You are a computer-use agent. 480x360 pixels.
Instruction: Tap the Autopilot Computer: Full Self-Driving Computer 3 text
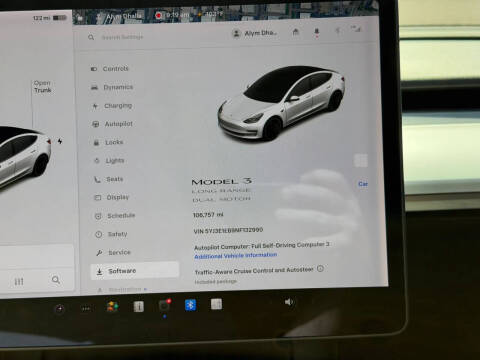[x=262, y=246]
